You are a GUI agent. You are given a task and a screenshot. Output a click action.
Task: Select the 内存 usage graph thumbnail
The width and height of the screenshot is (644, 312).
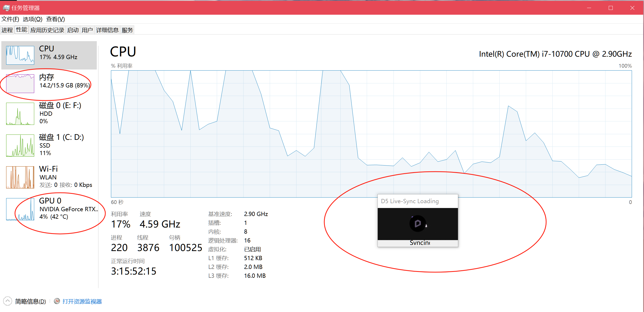(20, 84)
